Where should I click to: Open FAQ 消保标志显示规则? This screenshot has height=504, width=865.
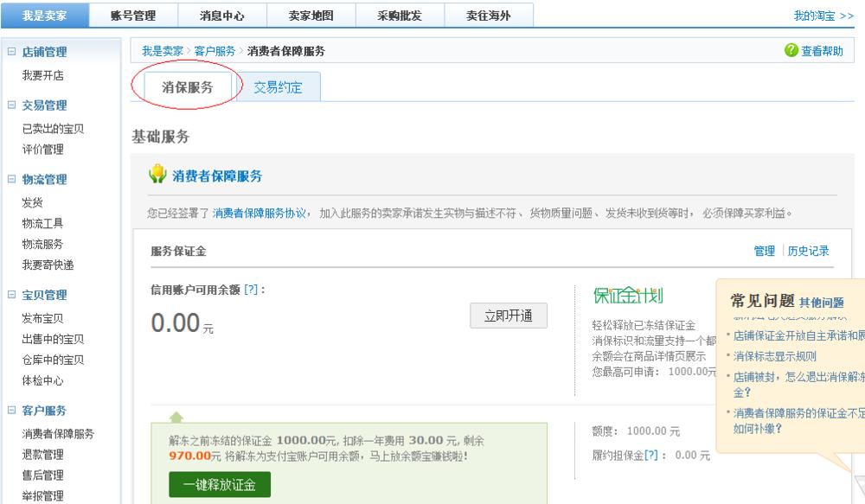[774, 356]
